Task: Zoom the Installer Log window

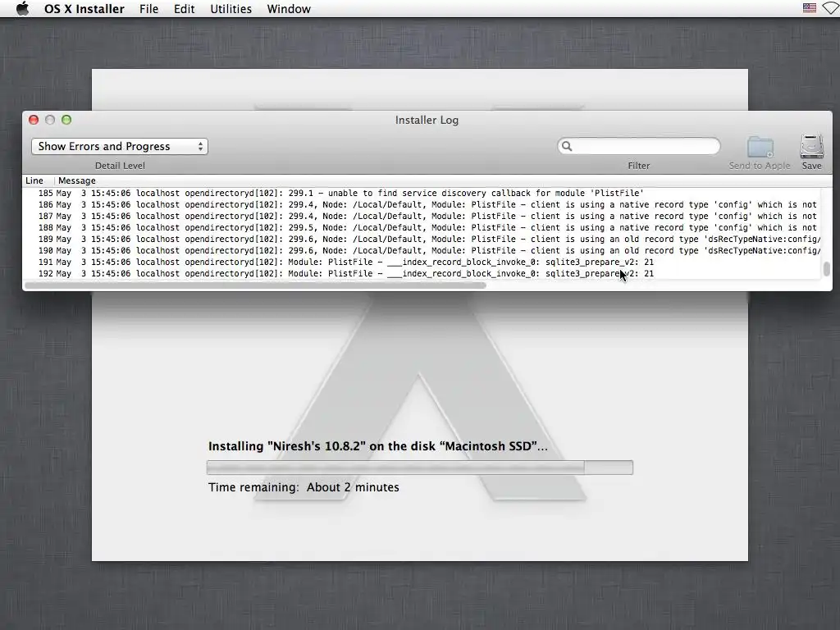Action: [66, 120]
